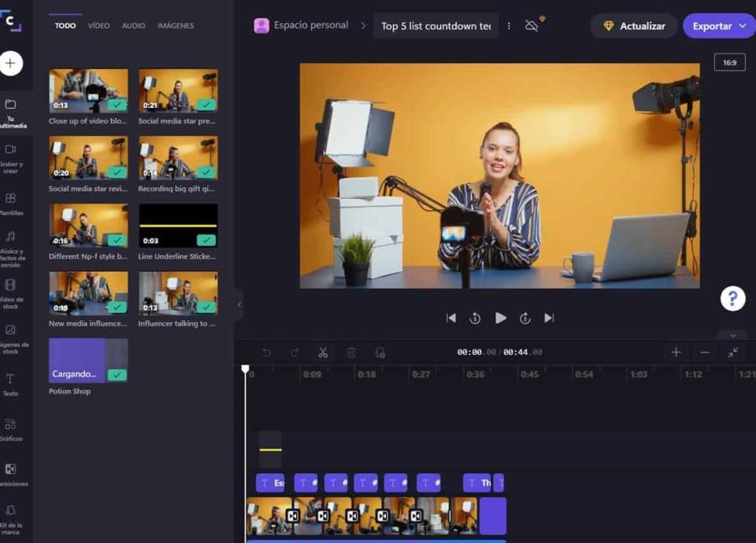The height and width of the screenshot is (543, 756).
Task: Open the 16:9 aspect ratio selector
Action: click(x=729, y=62)
